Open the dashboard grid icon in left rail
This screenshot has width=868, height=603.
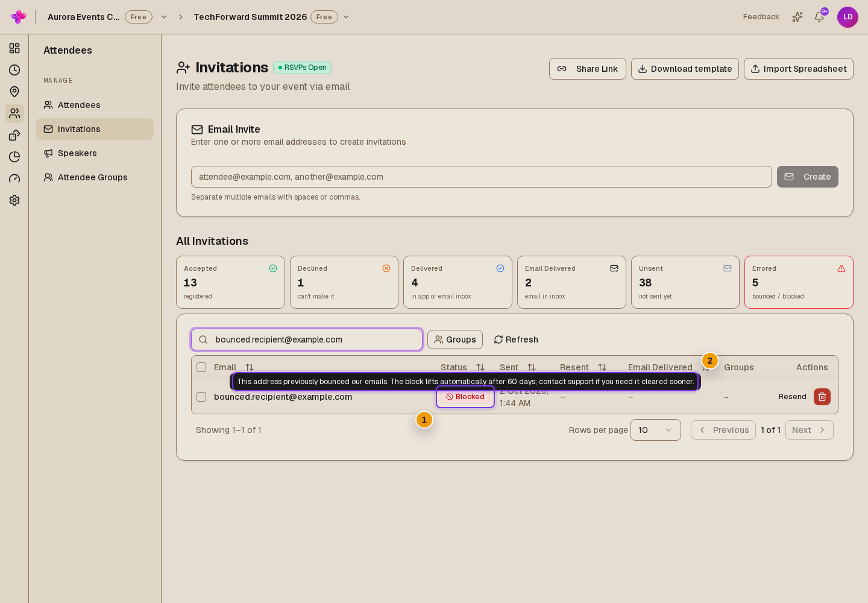click(x=14, y=48)
